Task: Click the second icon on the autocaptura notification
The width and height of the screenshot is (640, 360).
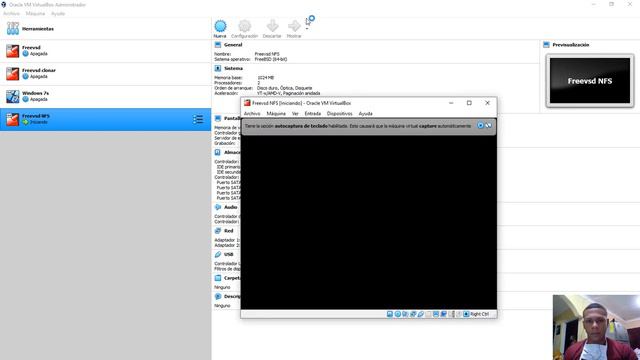Action: coord(488,125)
